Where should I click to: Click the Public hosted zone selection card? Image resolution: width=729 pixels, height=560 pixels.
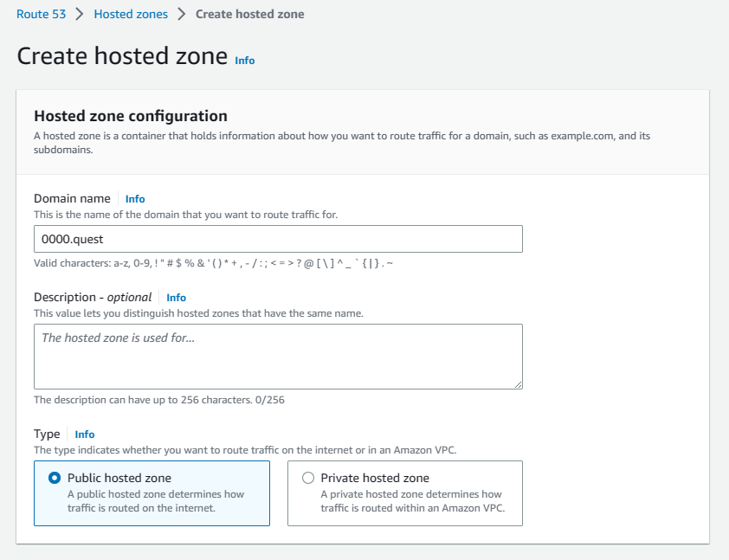(x=152, y=493)
